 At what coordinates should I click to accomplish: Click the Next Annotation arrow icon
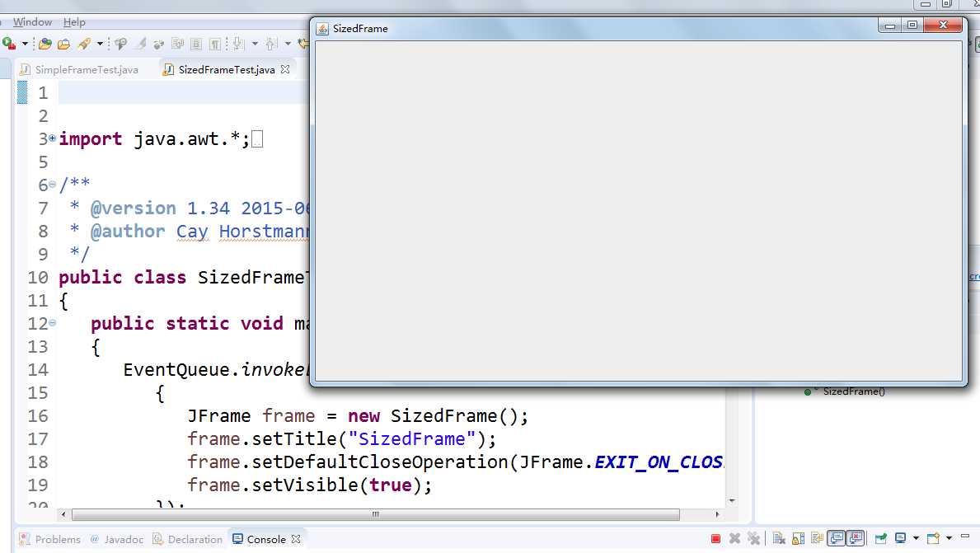click(239, 44)
